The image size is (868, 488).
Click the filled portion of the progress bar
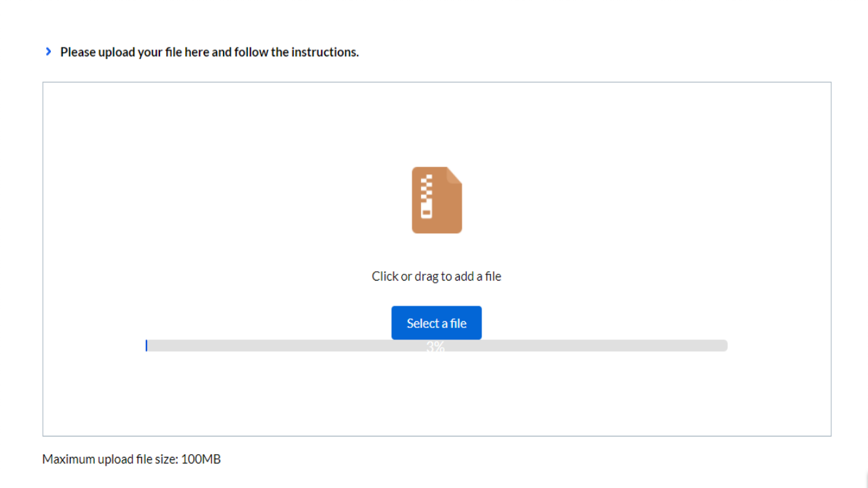pos(147,346)
